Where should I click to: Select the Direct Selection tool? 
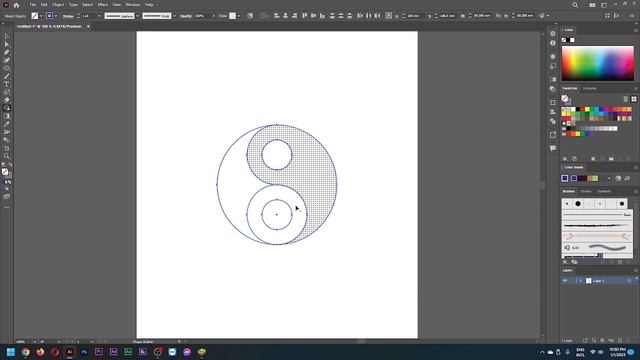7,44
